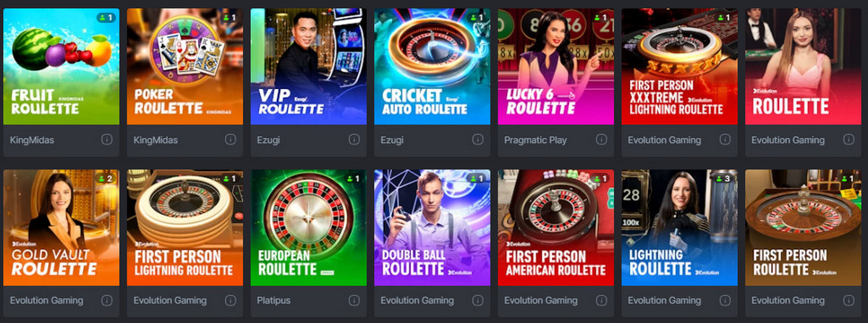Click info icon beside Platipus

click(x=354, y=300)
